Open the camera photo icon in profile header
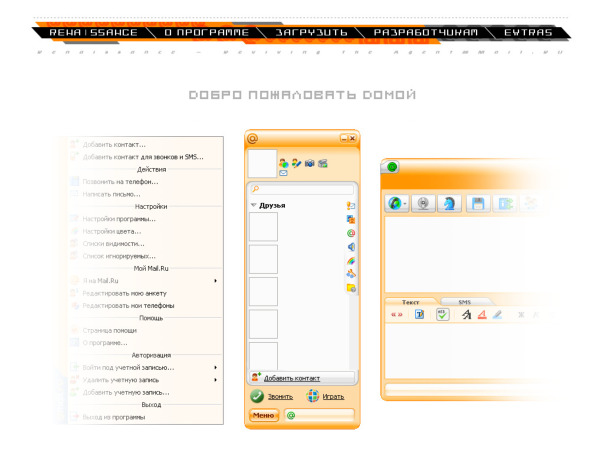This screenshot has height=453, width=604. (309, 163)
